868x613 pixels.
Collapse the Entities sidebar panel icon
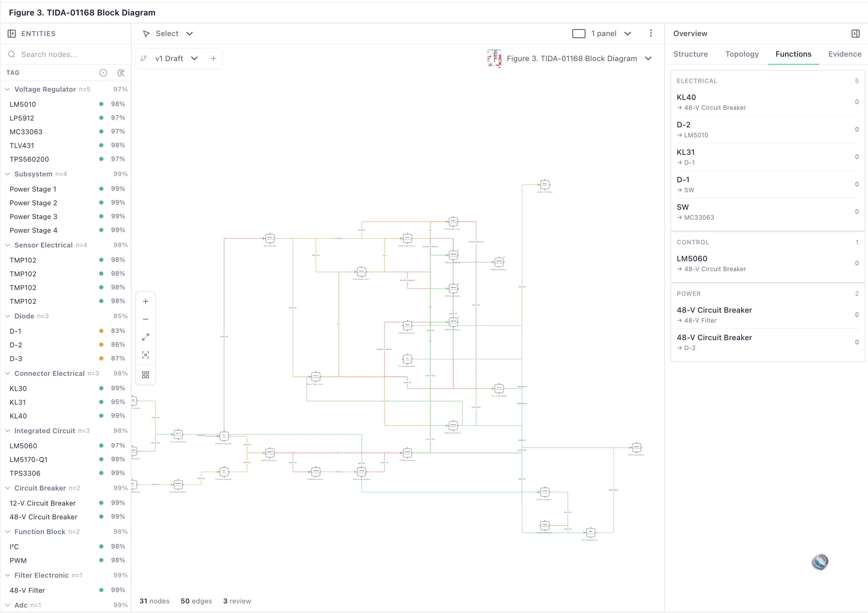tap(12, 34)
